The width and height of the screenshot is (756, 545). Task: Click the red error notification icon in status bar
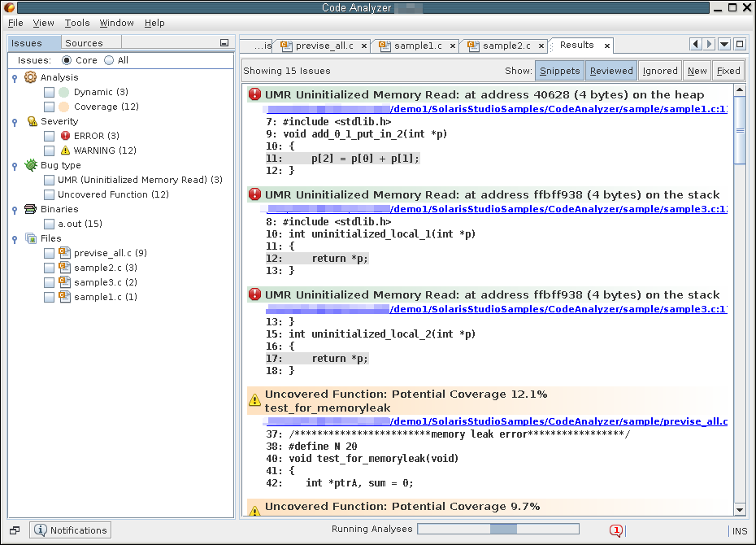coord(615,530)
